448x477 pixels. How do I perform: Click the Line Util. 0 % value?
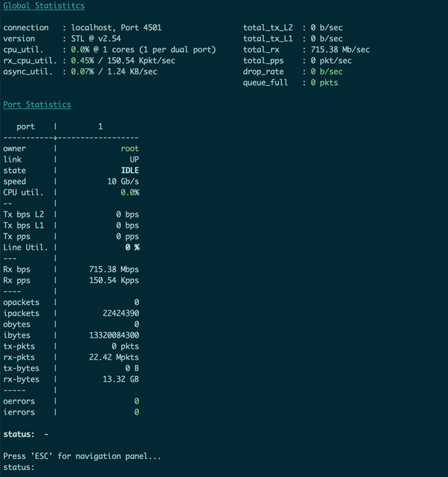(x=132, y=248)
